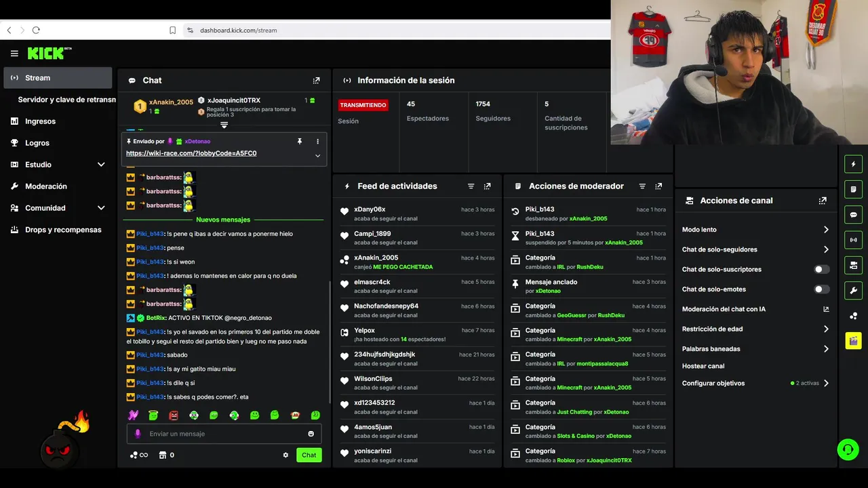This screenshot has height=488, width=868.
Task: Insert the angry red face emote
Action: [174, 415]
